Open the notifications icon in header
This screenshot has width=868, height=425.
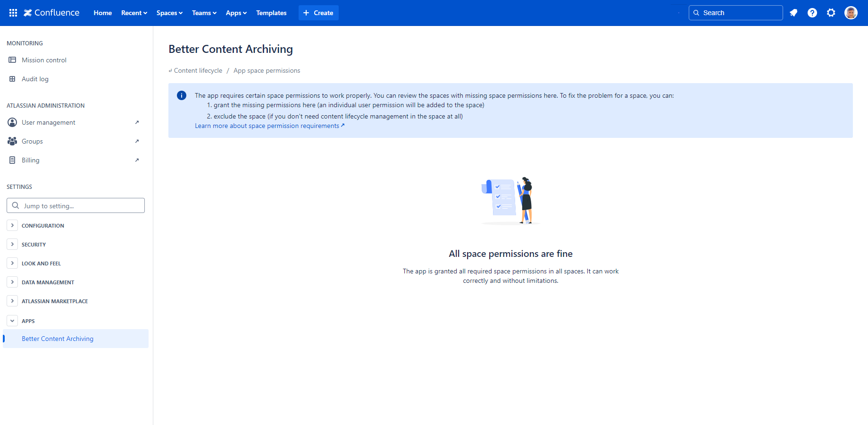(793, 13)
